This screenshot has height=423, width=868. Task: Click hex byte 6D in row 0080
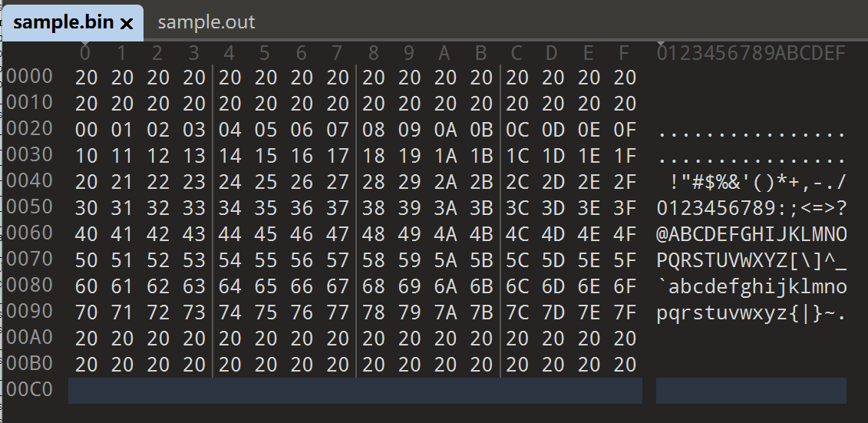point(553,286)
